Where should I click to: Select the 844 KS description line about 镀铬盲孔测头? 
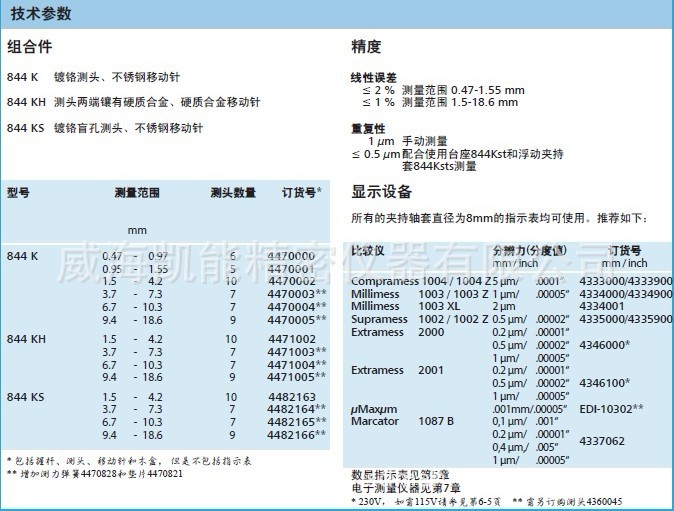pos(105,128)
